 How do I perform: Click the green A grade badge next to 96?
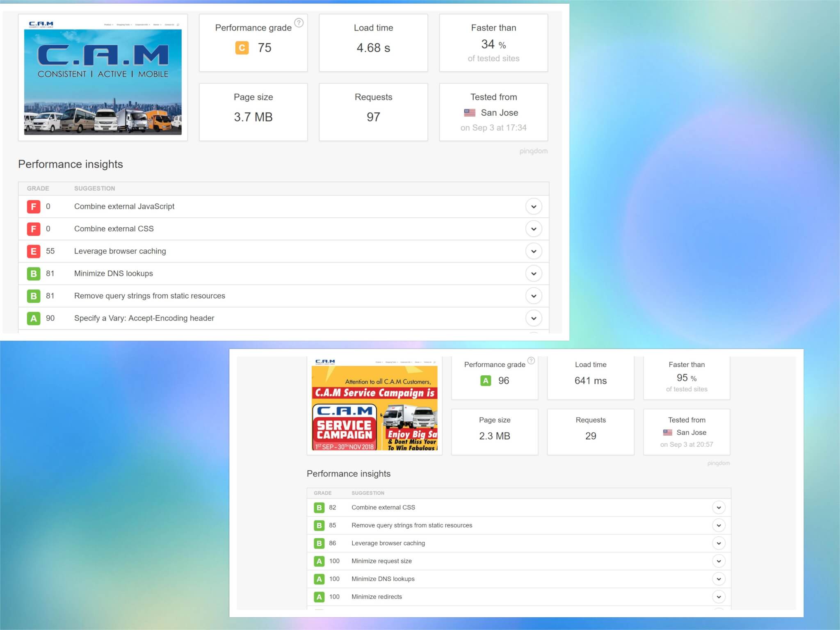[486, 381]
